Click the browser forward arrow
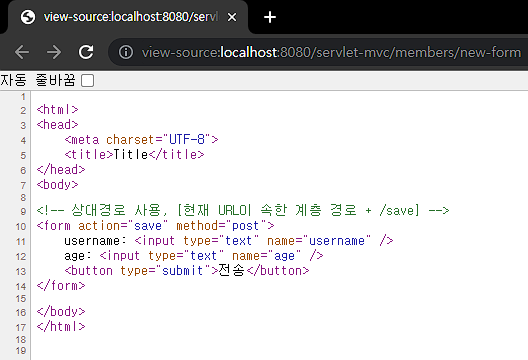Viewport: 528px width, 360px height. pos(54,52)
